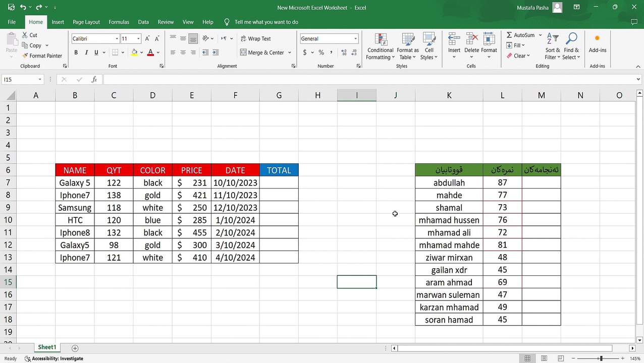
Task: Toggle italic formatting
Action: 86,52
